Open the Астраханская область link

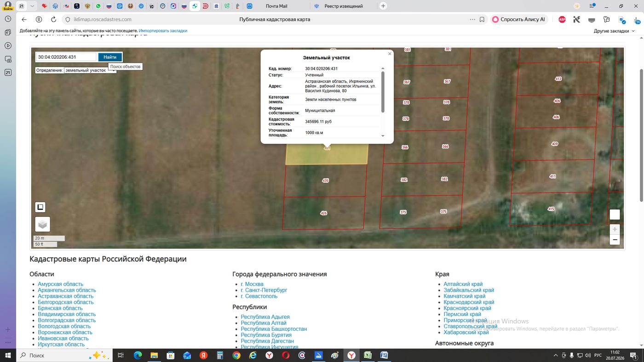(x=65, y=296)
